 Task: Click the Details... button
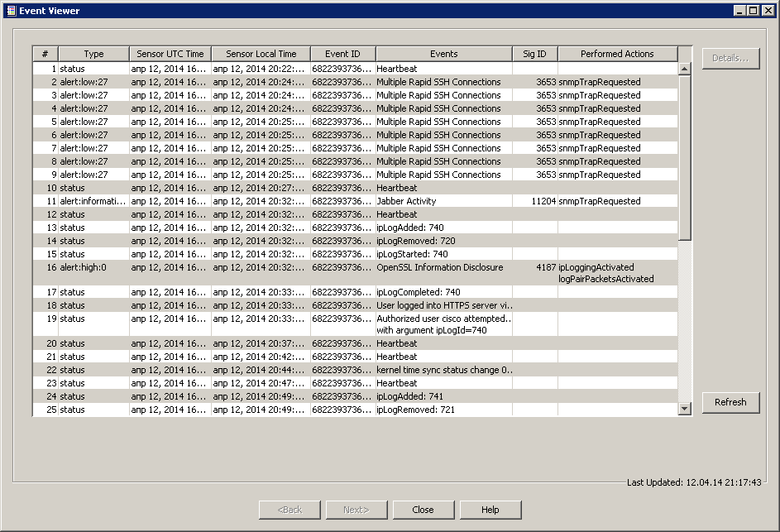(730, 58)
